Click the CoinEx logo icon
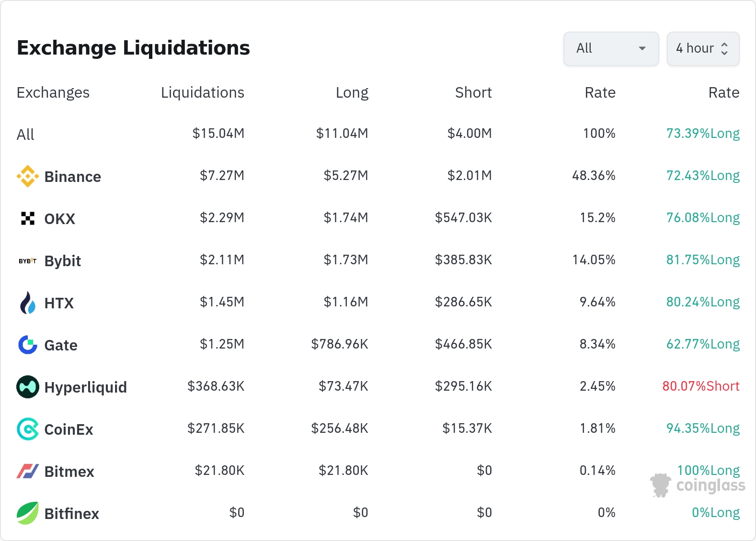The height and width of the screenshot is (541, 756). click(28, 429)
